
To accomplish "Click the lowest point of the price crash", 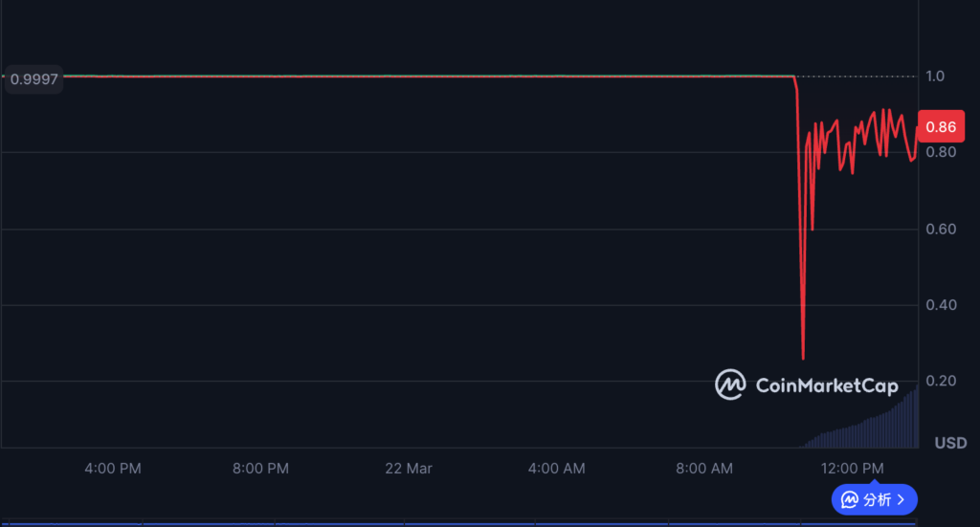I will pos(803,358).
